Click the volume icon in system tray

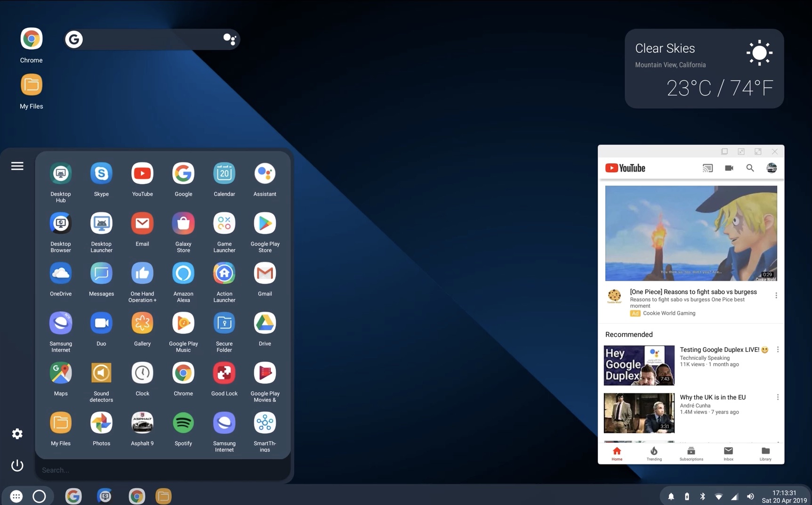[750, 497]
